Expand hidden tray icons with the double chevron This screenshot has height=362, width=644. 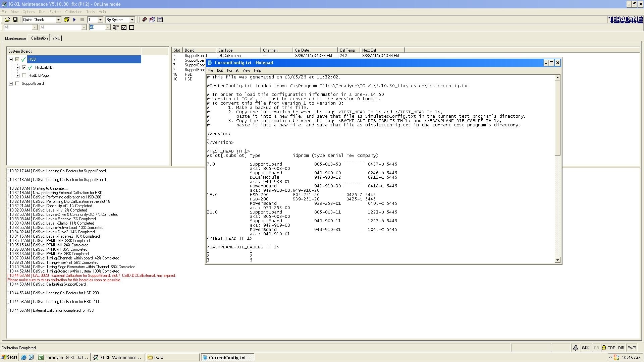[x=610, y=358]
